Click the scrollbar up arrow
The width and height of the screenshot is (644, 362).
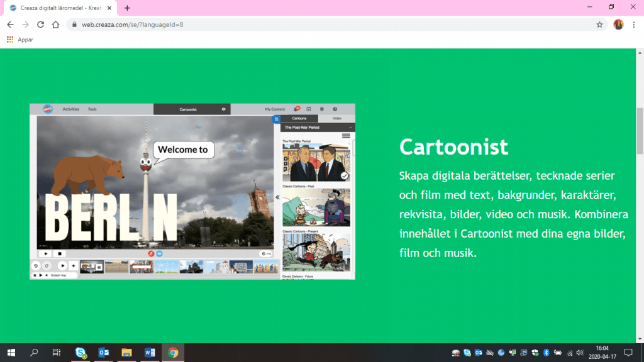[x=640, y=53]
